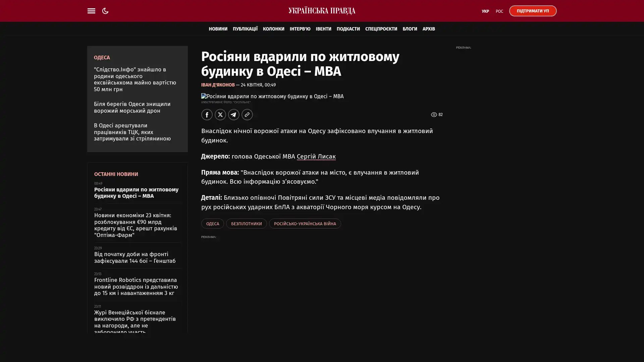Share article on X (Twitter) icon
The height and width of the screenshot is (362, 644).
[220, 115]
